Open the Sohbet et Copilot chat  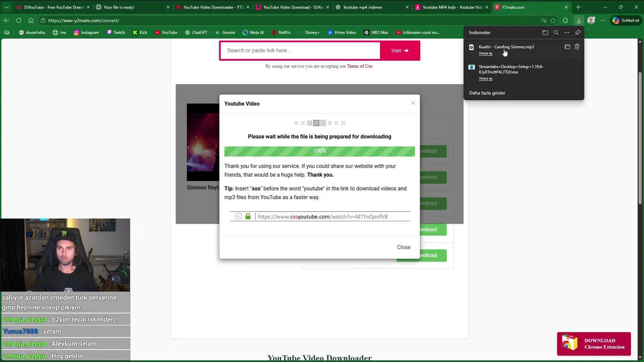pos(625,21)
